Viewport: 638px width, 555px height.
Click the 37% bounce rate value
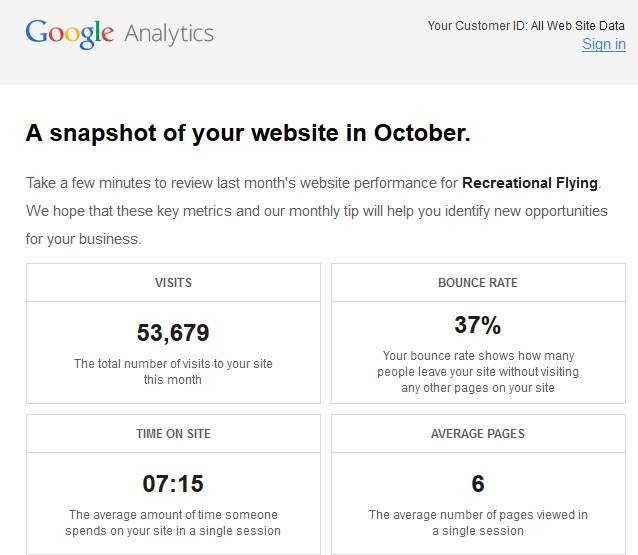pyautogui.click(x=478, y=325)
